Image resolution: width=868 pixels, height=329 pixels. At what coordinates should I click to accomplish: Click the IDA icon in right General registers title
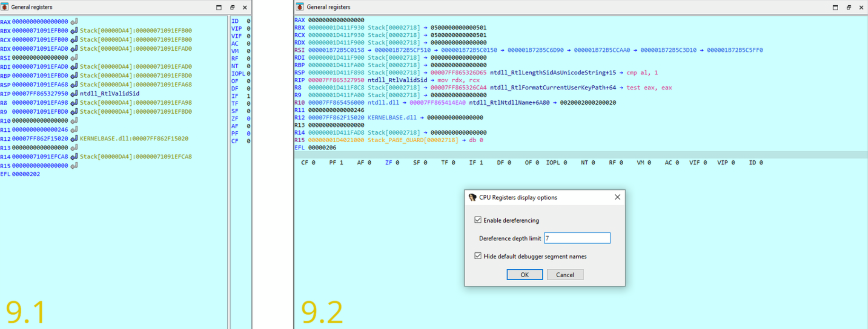coord(300,7)
